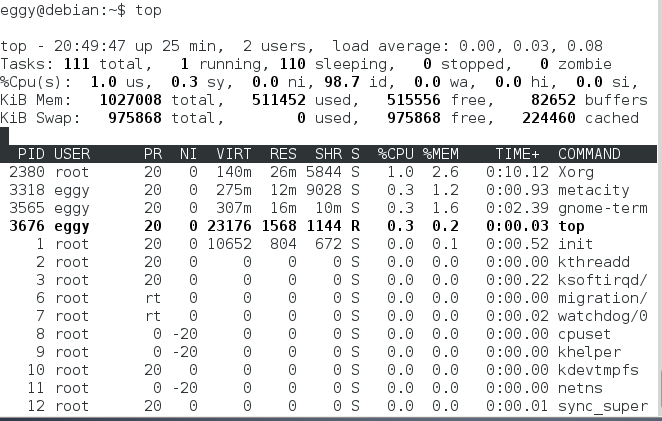662x421 pixels.
Task: Click the Xorg time value 0:10.12
Action: click(x=517, y=172)
